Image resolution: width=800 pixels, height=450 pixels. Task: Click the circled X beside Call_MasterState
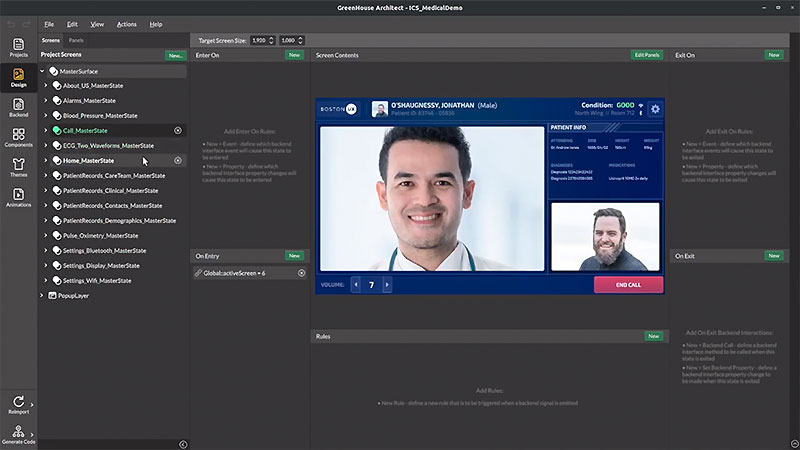(178, 131)
